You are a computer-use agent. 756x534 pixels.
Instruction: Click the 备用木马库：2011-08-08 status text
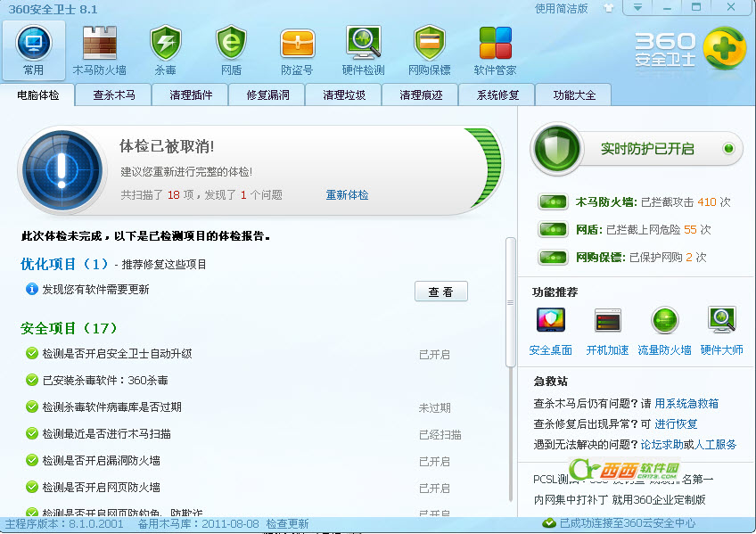tap(199, 523)
